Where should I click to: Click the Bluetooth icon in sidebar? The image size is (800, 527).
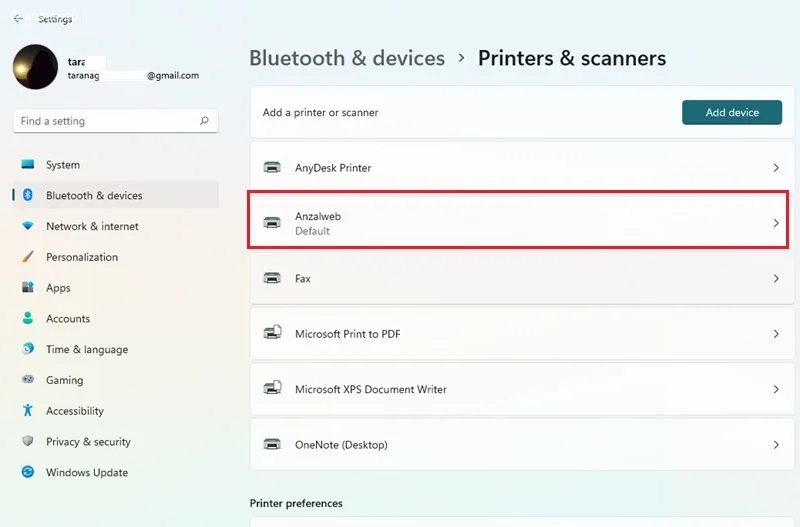pyautogui.click(x=28, y=195)
